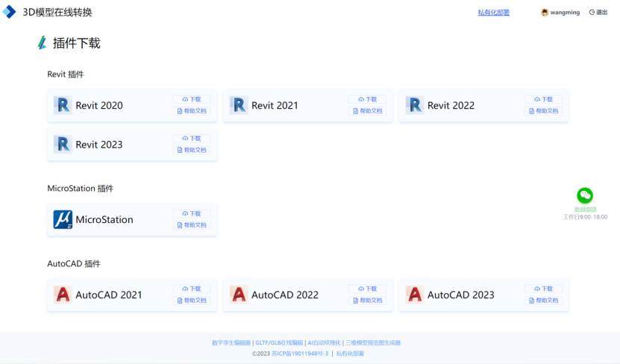Click the green plugin download heading icon
Viewport: 620px width, 364px height.
(43, 43)
